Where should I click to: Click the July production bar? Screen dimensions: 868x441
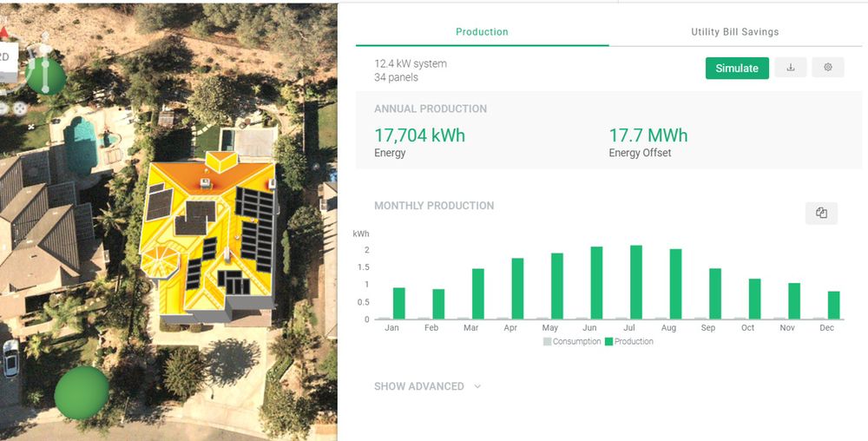636,282
